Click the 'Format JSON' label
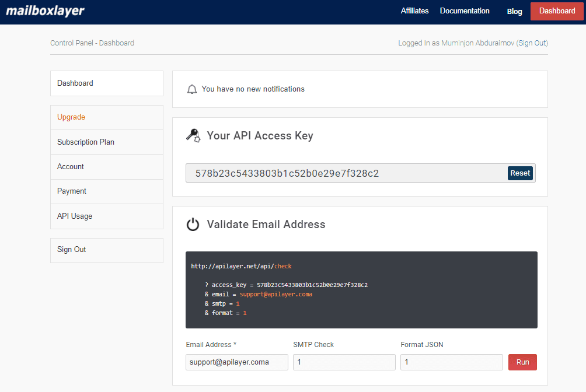The width and height of the screenshot is (586, 392). pos(422,345)
